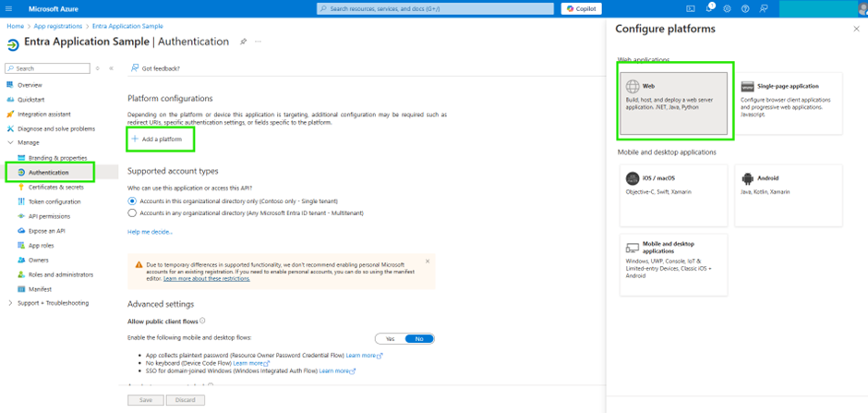The height and width of the screenshot is (413, 868).
Task: Open Diagnose and solve problems
Action: coord(56,128)
